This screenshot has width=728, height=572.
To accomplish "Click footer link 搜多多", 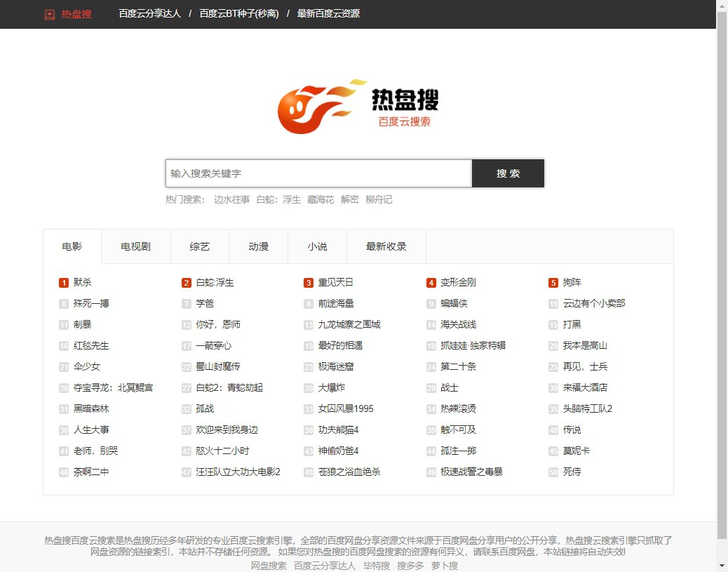I will 410,566.
